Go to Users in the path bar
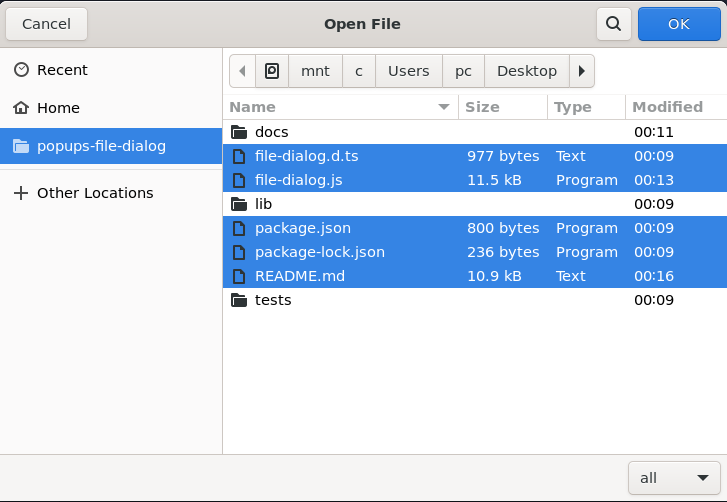The height and width of the screenshot is (502, 727). [409, 71]
